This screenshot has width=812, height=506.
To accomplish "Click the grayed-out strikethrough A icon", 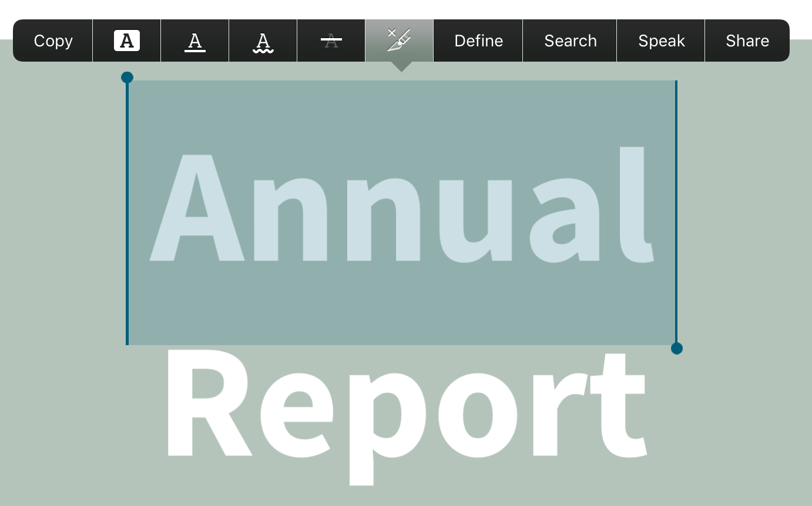I will pos(331,41).
